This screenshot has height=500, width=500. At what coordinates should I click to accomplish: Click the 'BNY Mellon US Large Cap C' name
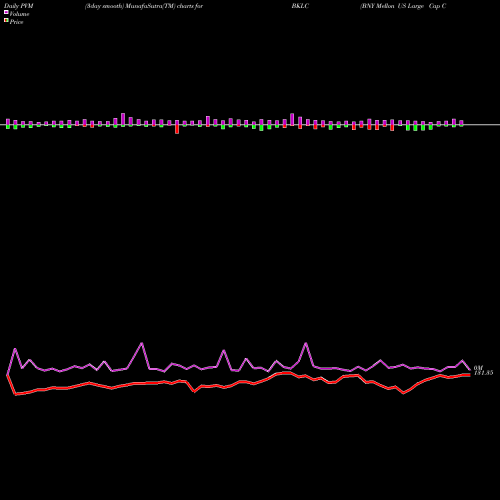click(403, 6)
